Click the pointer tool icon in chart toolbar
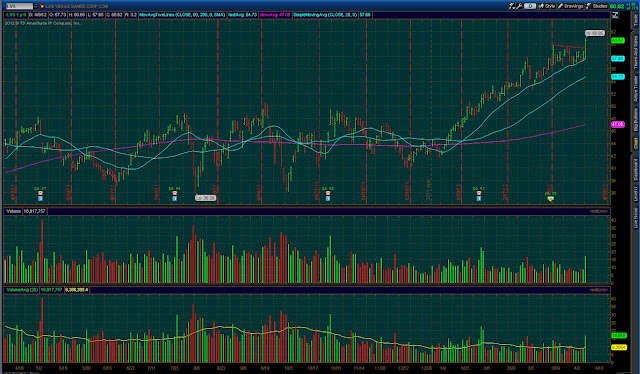The height and width of the screenshot is (374, 640). [x=512, y=6]
